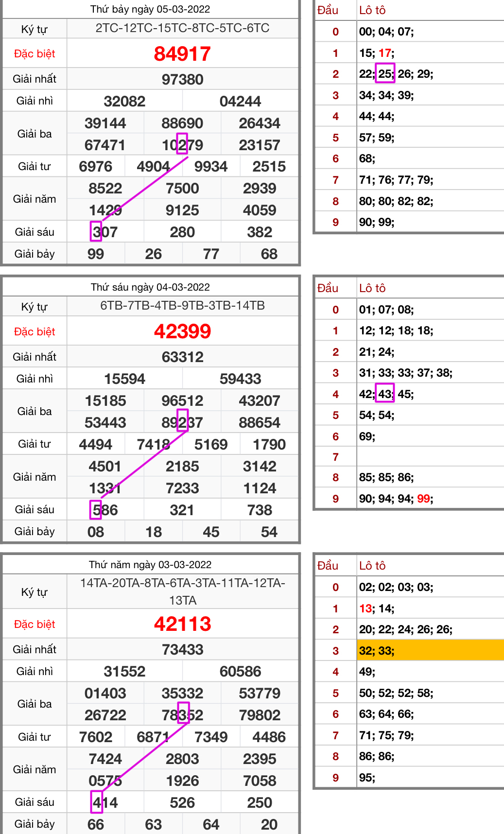The width and height of the screenshot is (504, 834).
Task: Select first prize number 97380
Action: pyautogui.click(x=182, y=79)
